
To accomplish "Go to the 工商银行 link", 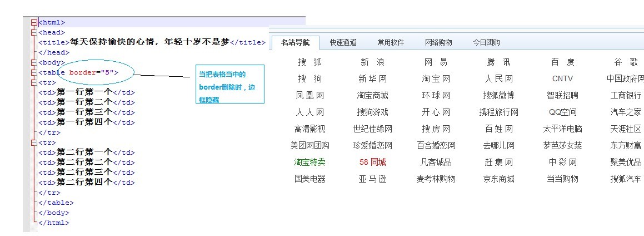I will point(626,95).
